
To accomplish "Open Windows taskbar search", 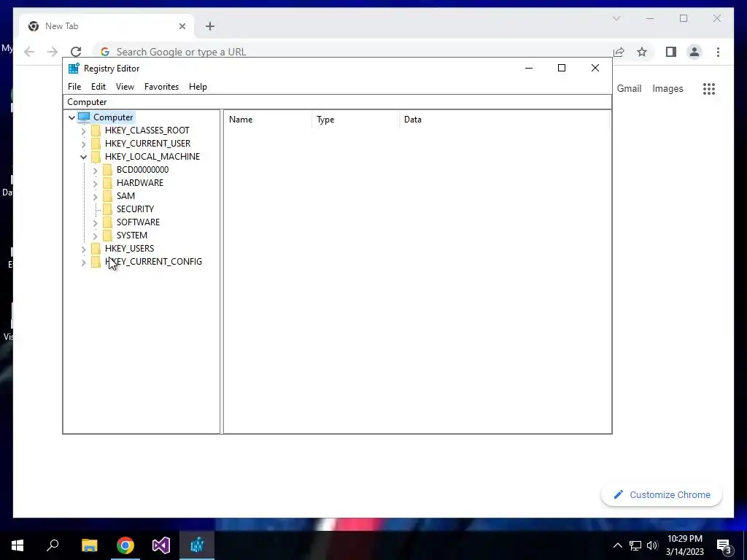I will pyautogui.click(x=53, y=545).
